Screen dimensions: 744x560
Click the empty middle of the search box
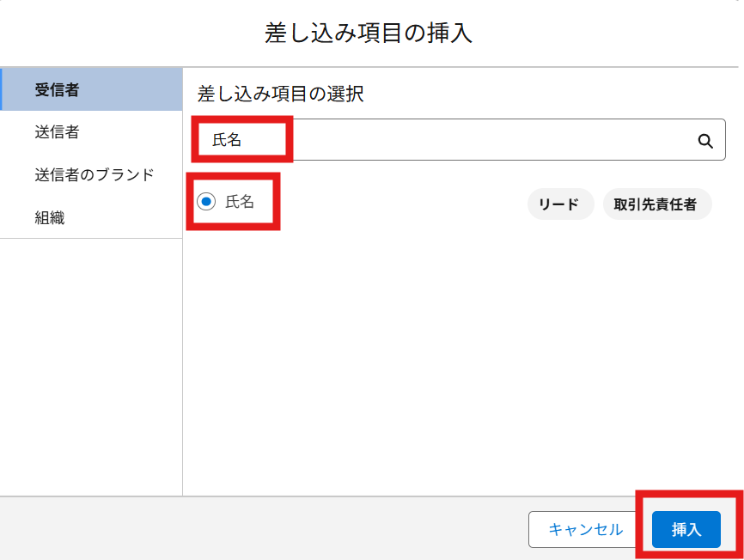[x=490, y=140]
